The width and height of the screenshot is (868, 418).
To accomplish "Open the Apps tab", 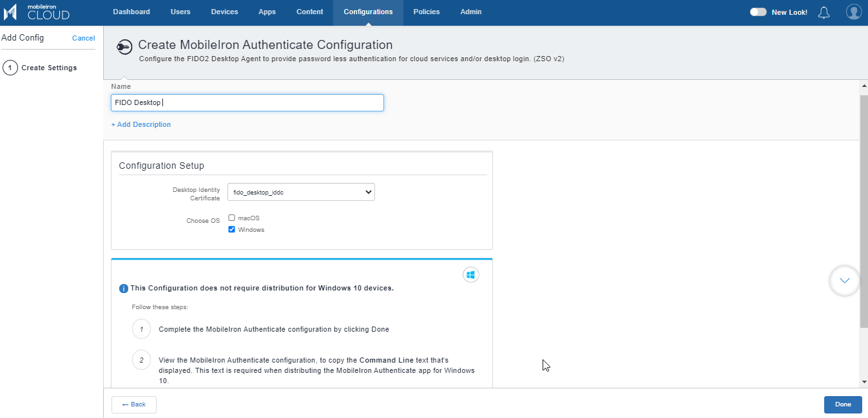I will (267, 12).
